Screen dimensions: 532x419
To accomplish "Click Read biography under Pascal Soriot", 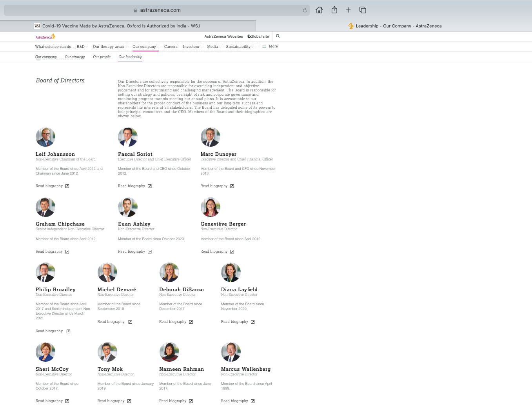I will tap(131, 186).
